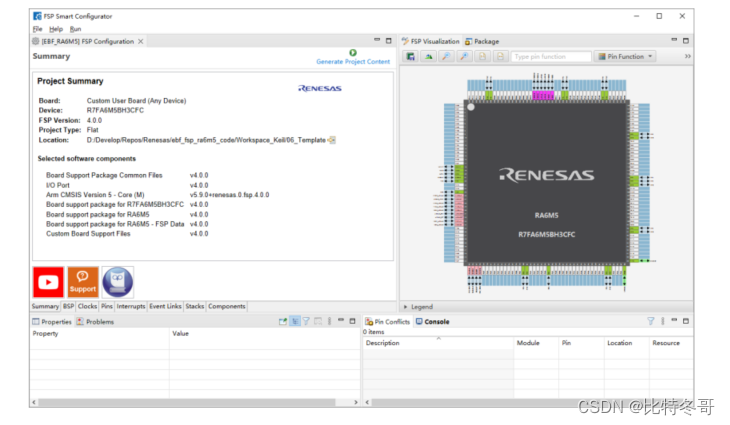Sort by the Description column header
This screenshot has width=730, height=425.
point(438,343)
